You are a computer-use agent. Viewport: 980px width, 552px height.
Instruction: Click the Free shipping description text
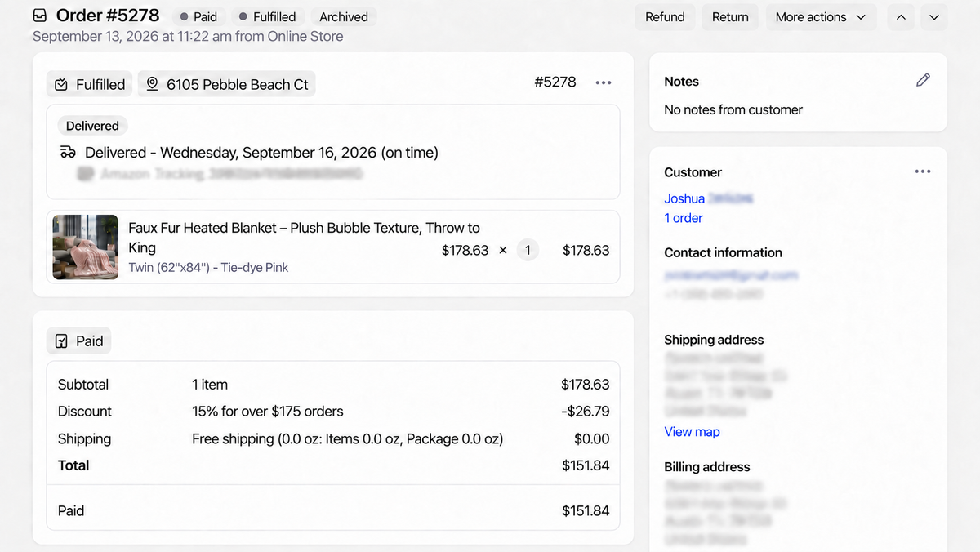348,438
